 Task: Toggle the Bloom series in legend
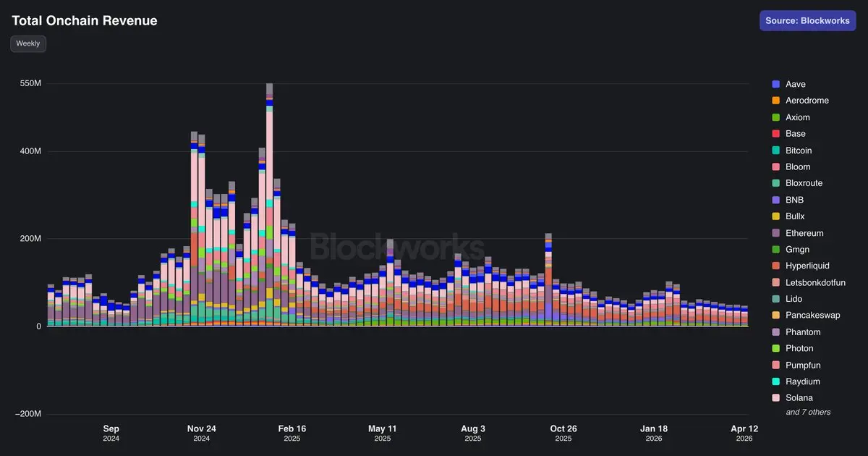[791, 167]
